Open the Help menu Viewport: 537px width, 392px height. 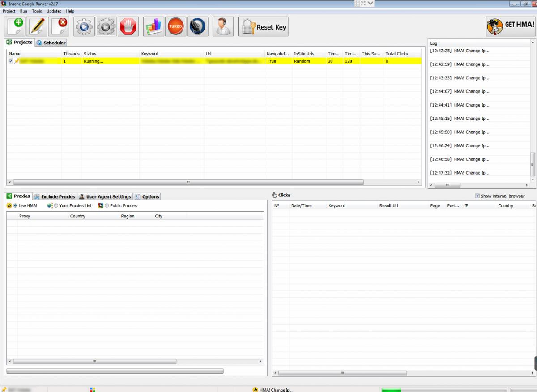(70, 11)
